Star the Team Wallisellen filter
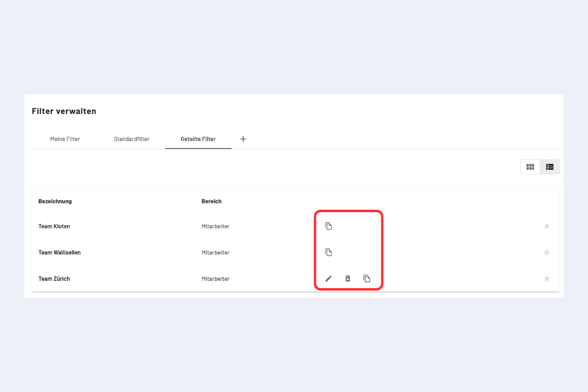 click(x=547, y=252)
